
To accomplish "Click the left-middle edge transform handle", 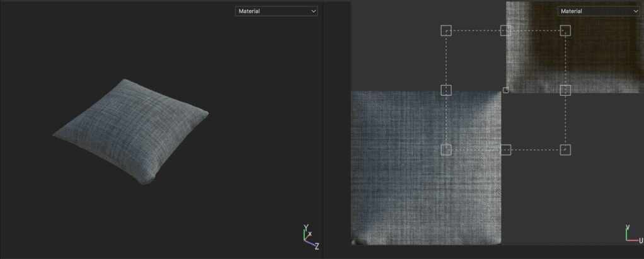I will point(446,90).
